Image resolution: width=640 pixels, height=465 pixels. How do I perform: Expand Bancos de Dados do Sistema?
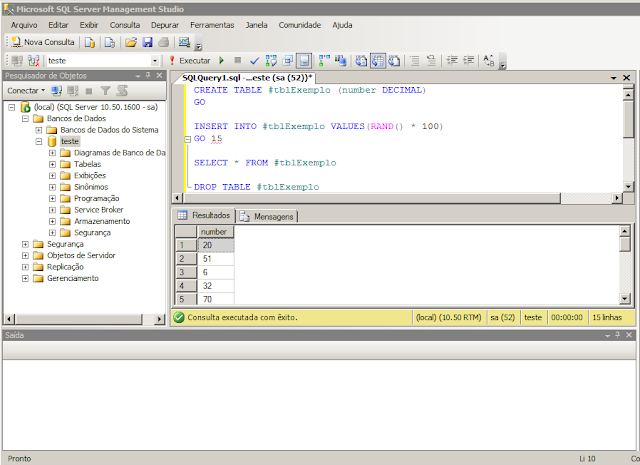[x=39, y=130]
